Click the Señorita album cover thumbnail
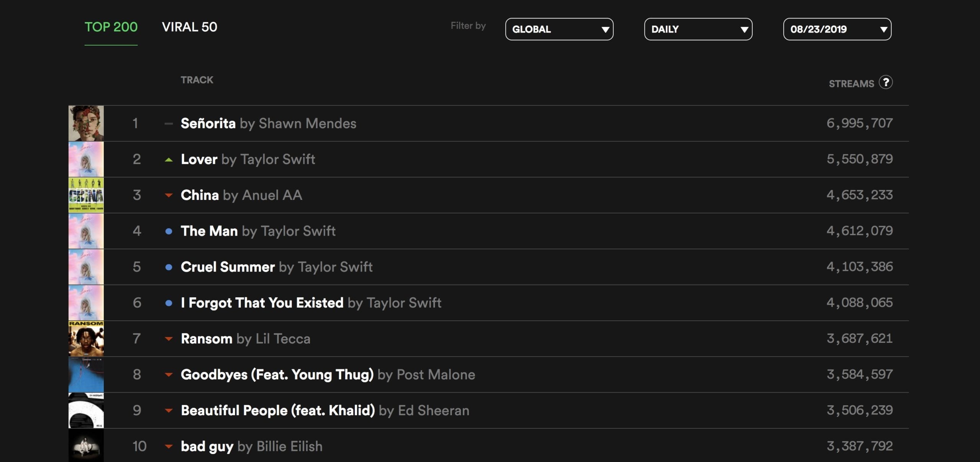 [86, 123]
